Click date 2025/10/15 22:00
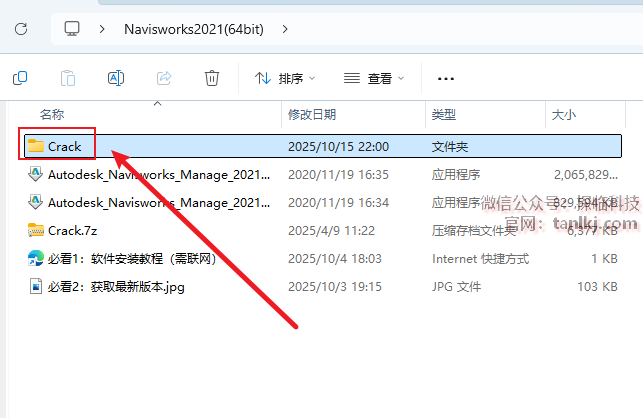 coord(338,146)
